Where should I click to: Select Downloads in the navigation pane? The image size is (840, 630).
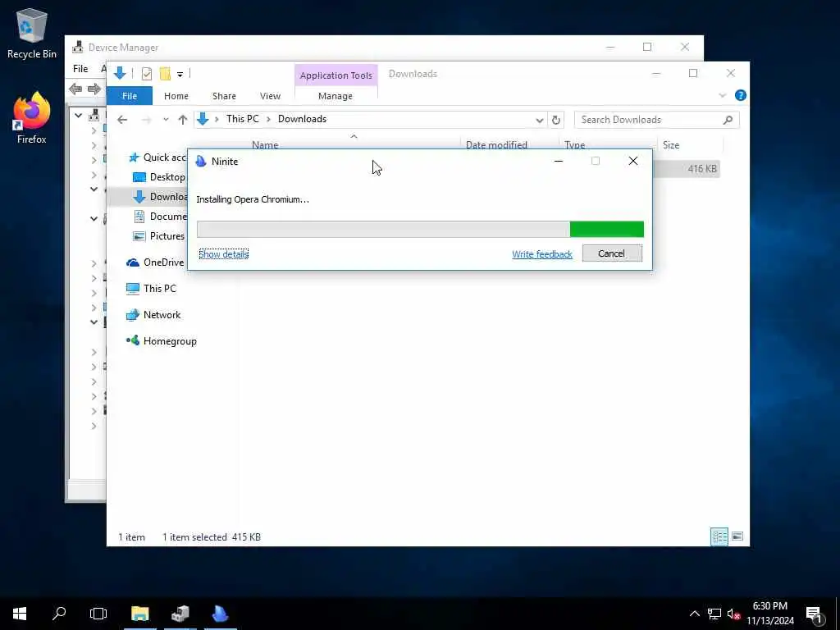pyautogui.click(x=160, y=197)
